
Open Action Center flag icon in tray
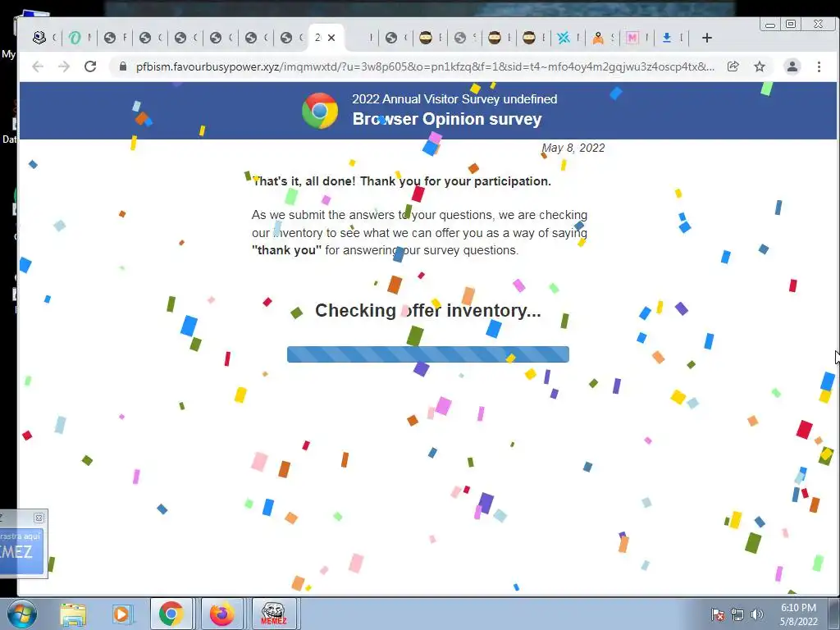[718, 614]
